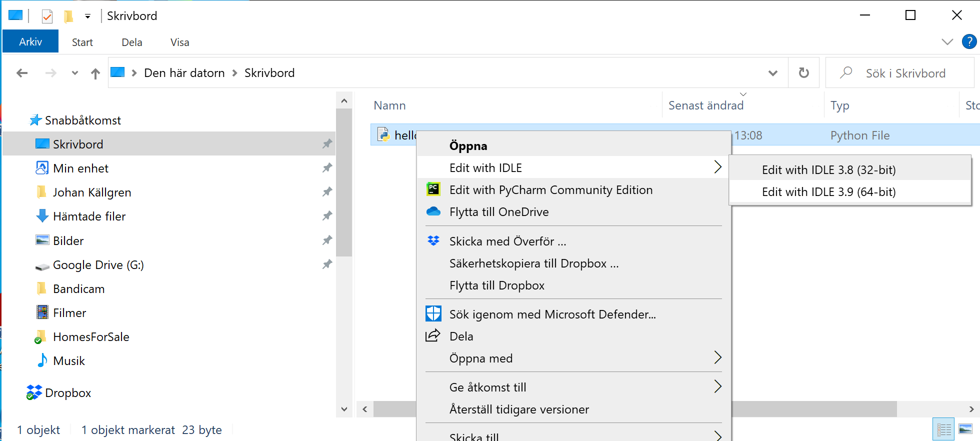Click the horizontal scrollbar right arrow

pos(971,409)
